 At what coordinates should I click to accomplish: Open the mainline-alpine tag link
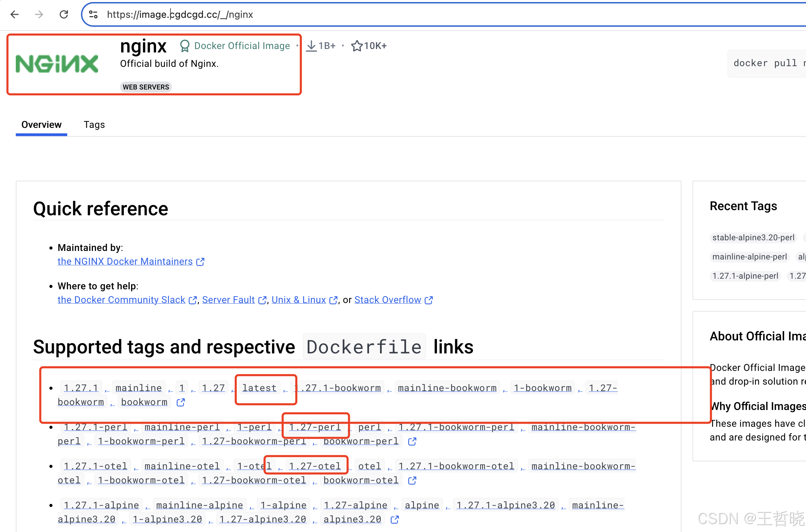coord(200,505)
